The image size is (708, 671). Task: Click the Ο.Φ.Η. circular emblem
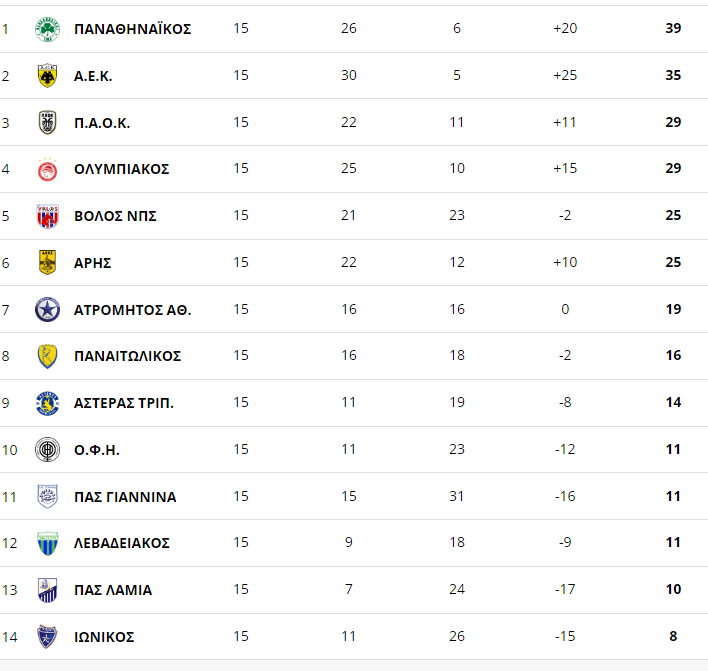pos(47,450)
